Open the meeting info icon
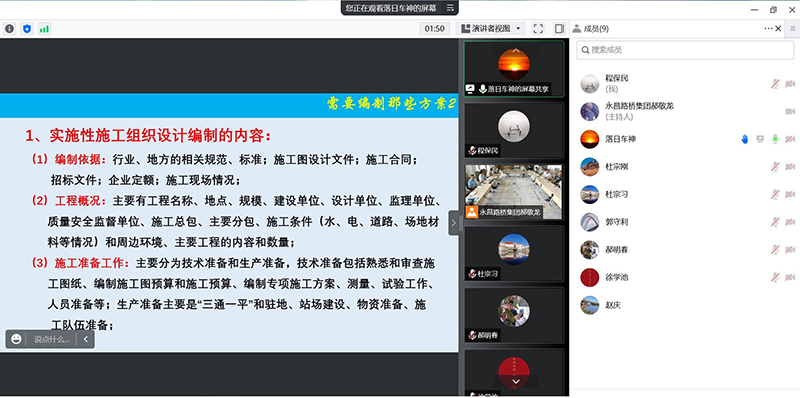 coord(9,29)
